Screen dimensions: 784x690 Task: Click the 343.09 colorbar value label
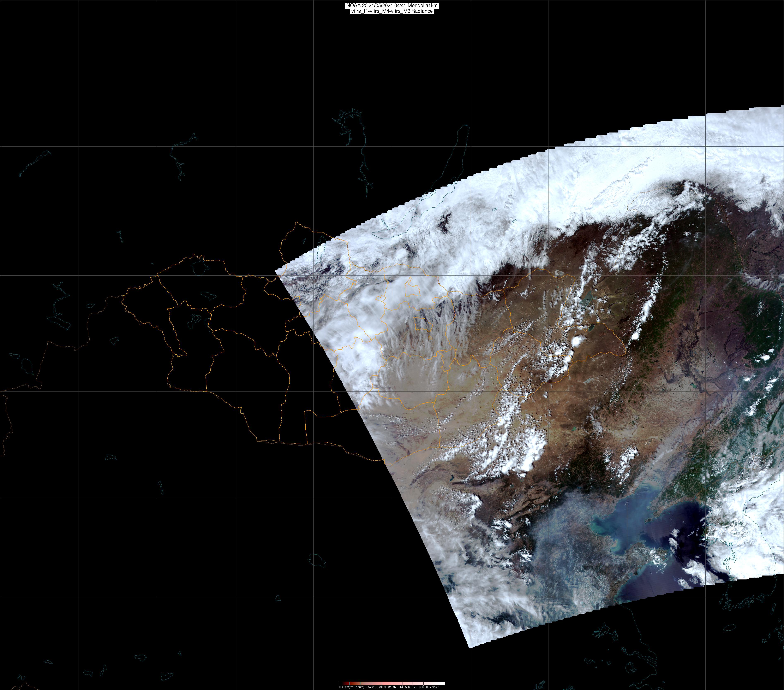pyautogui.click(x=381, y=687)
